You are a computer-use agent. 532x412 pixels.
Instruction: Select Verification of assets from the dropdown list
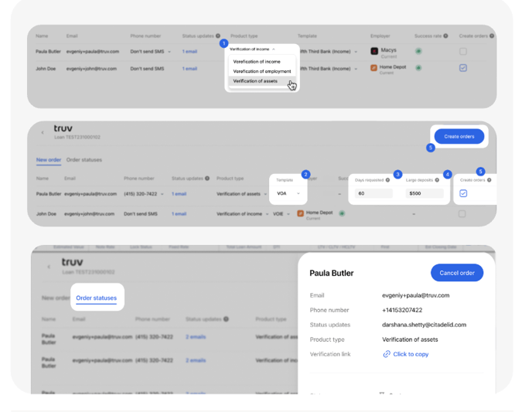point(255,81)
